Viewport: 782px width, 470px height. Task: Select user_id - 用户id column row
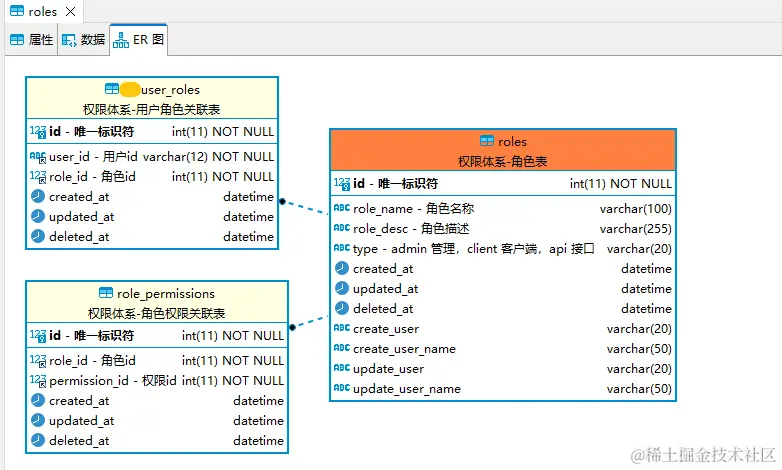pyautogui.click(x=152, y=157)
